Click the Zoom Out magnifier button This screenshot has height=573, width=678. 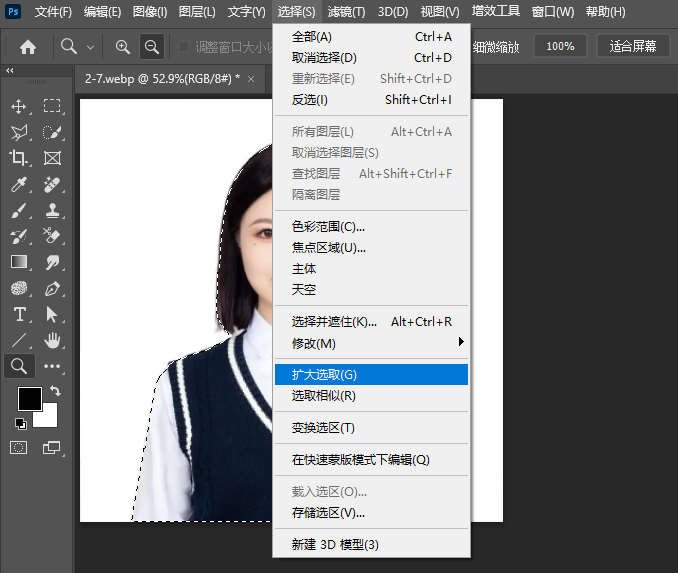point(152,47)
